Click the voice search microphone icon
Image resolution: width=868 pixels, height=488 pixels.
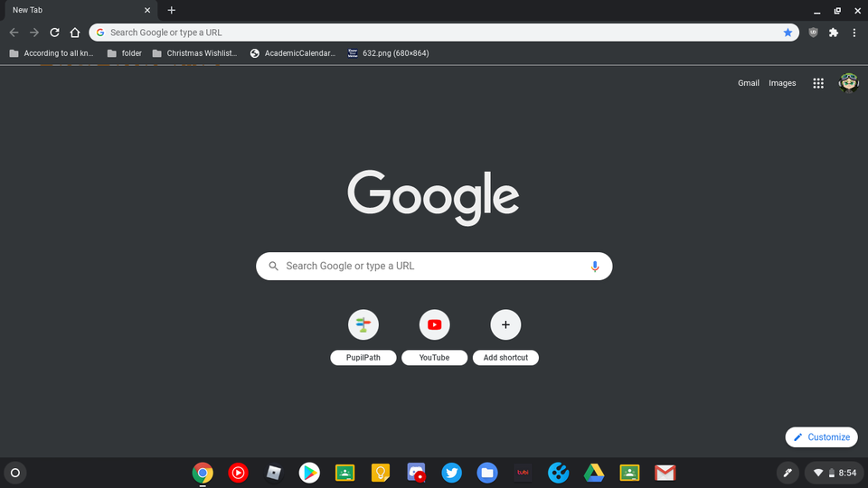click(595, 267)
